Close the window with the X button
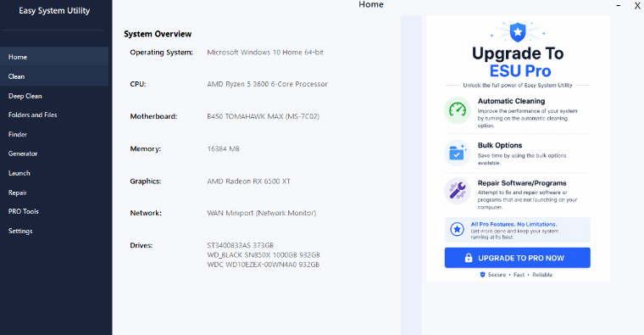The width and height of the screenshot is (644, 335). pos(637,6)
